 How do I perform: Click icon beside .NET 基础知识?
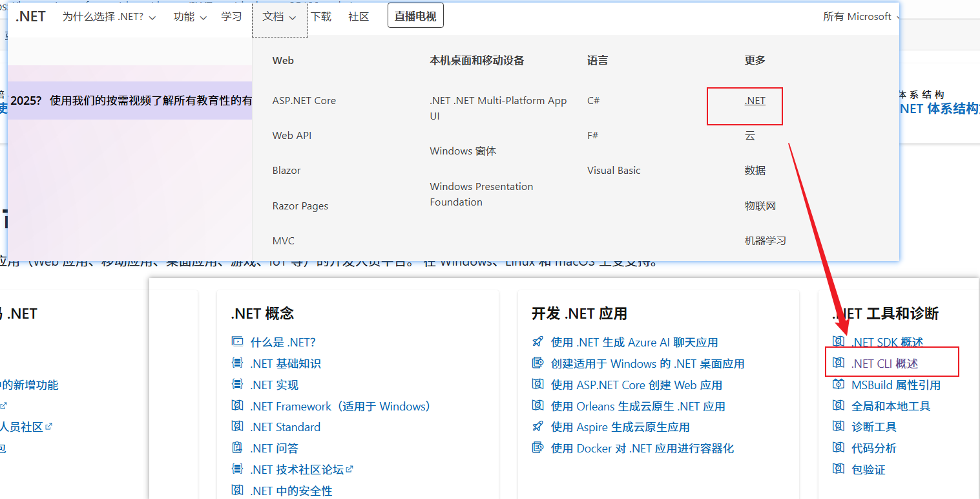click(x=237, y=363)
